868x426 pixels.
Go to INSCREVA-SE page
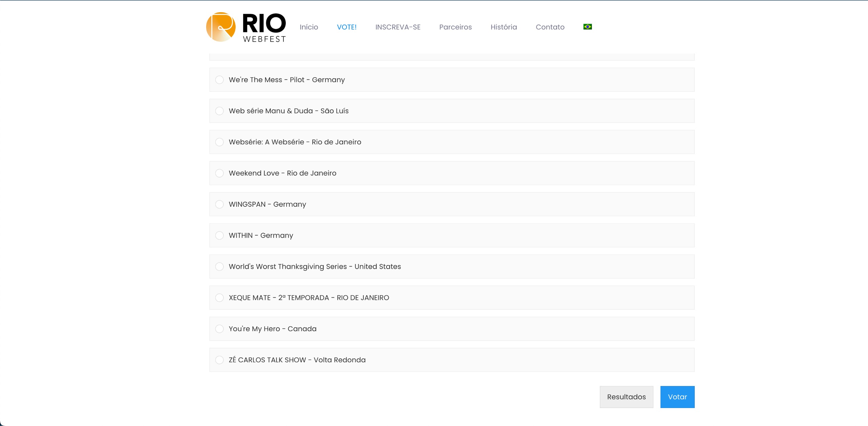click(x=398, y=27)
